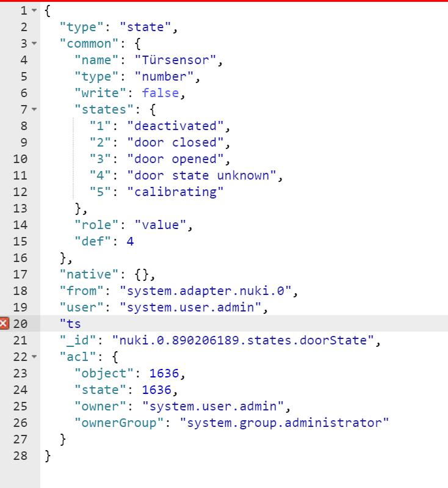Image resolution: width=448 pixels, height=488 pixels.
Task: Click the "system.group.administrator" ownerGroup value
Action: [x=284, y=423]
